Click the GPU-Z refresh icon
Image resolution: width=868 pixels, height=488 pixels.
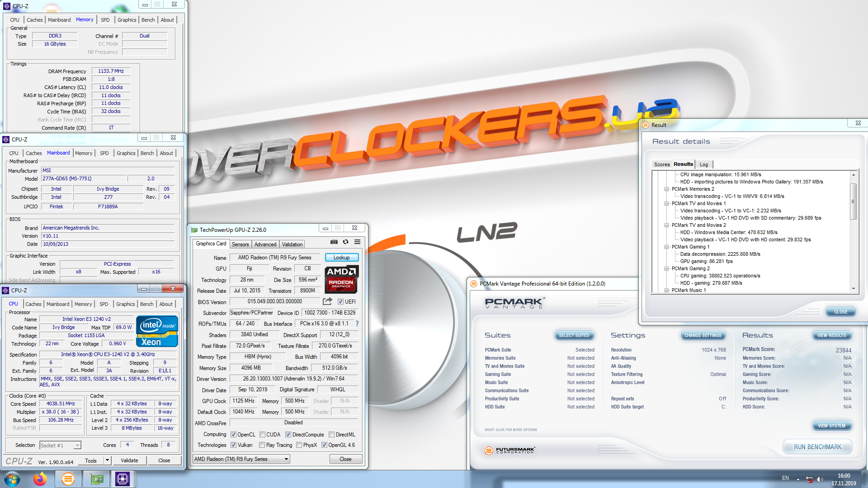[345, 242]
